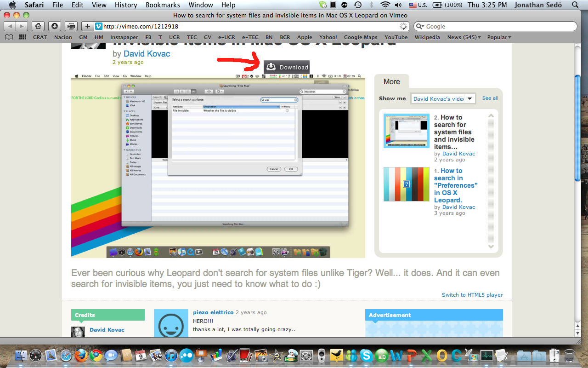The height and width of the screenshot is (368, 588).
Task: Click the volume icon in menu bar
Action: click(x=398, y=5)
